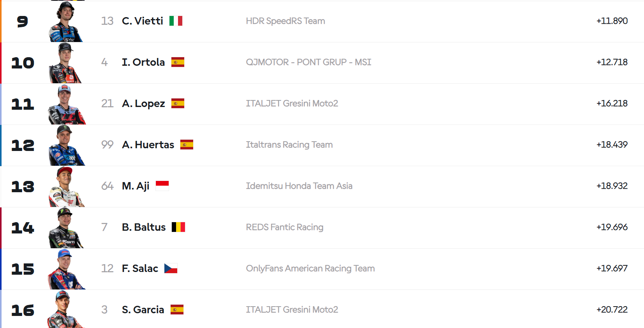Click the Spanish flag next to I. Ortola
This screenshot has height=328, width=644.
tap(178, 62)
